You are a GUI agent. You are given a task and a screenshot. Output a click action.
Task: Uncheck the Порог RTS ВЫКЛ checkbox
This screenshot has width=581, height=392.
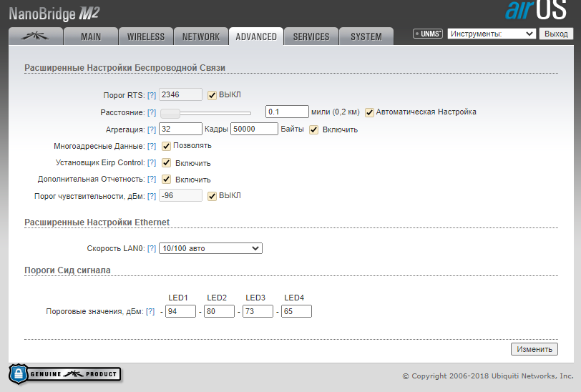click(212, 95)
